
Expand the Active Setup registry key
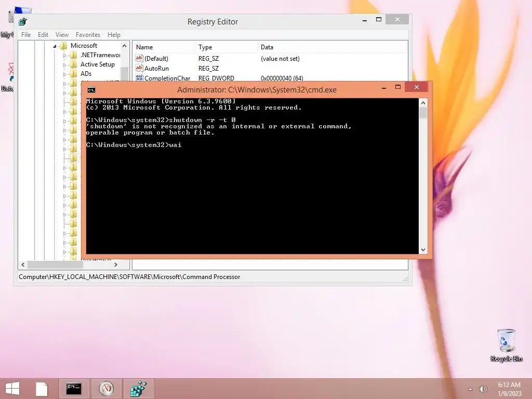(64, 65)
